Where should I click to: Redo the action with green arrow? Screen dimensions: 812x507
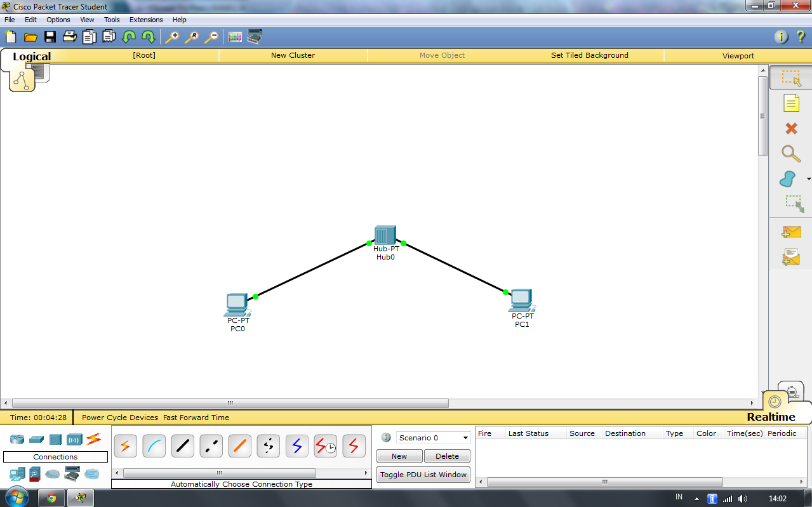click(149, 37)
